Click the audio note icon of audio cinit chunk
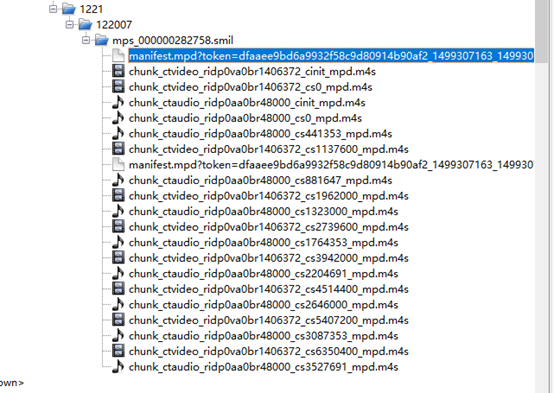 click(x=118, y=102)
